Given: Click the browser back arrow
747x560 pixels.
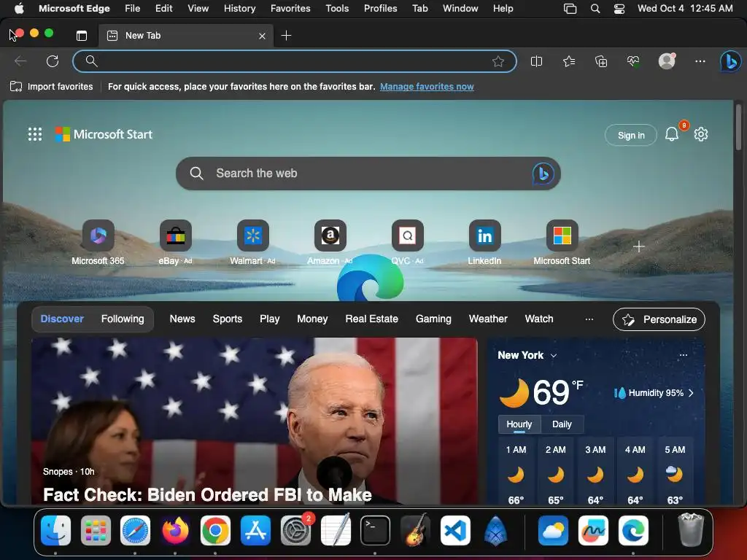Looking at the screenshot, I should click(x=20, y=61).
